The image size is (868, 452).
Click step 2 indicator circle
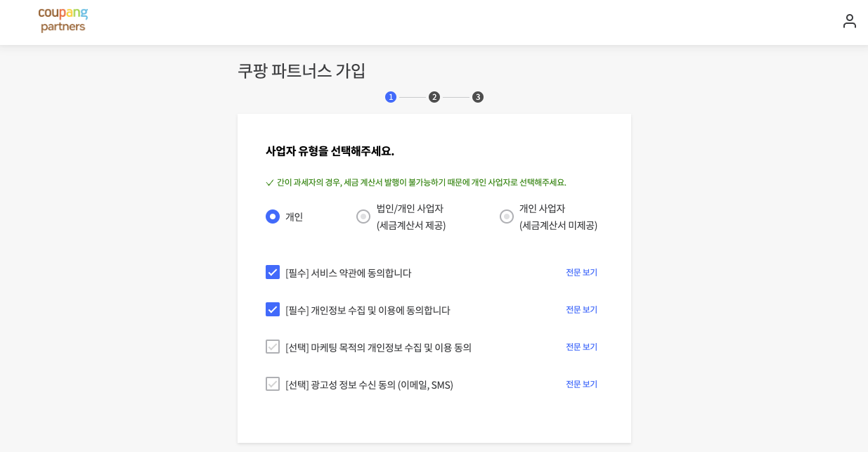point(434,97)
